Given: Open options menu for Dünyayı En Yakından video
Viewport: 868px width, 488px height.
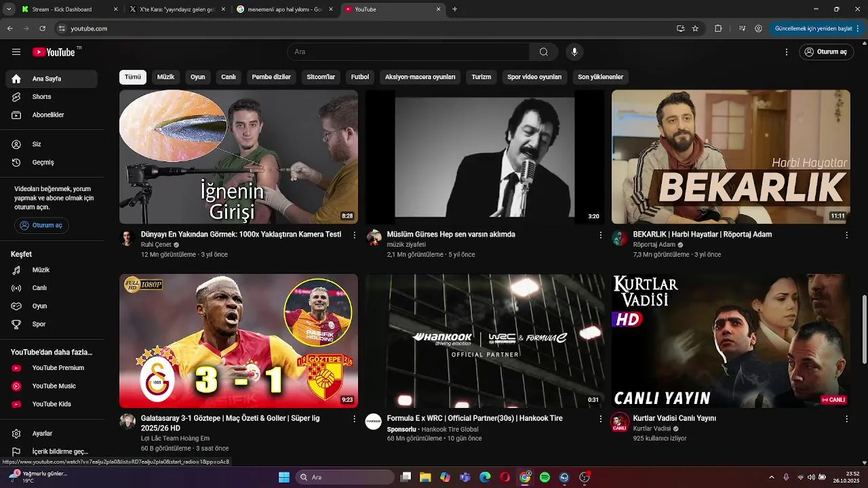Looking at the screenshot, I should click(x=354, y=235).
